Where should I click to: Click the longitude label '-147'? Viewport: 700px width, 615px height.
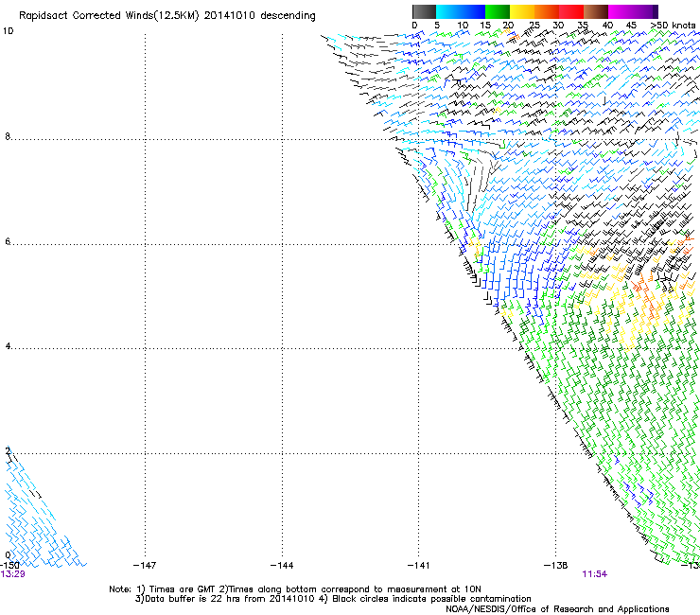pos(145,566)
